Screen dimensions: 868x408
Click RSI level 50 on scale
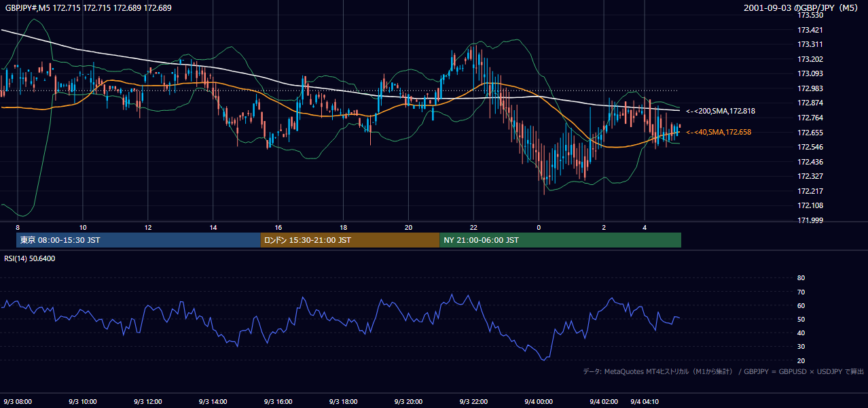coord(801,319)
